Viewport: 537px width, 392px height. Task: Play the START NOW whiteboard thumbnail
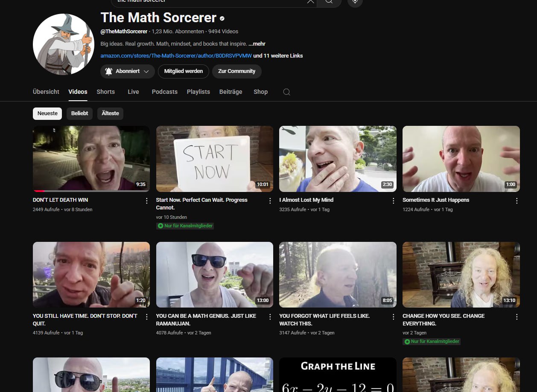pyautogui.click(x=215, y=159)
